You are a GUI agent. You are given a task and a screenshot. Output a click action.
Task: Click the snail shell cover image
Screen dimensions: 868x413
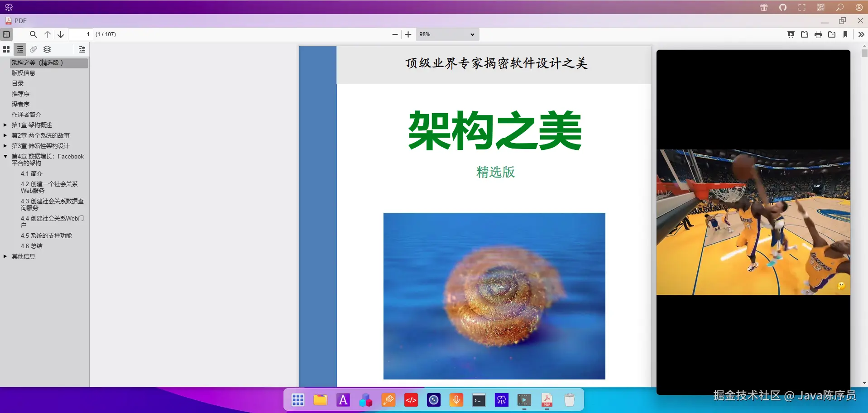tap(494, 296)
